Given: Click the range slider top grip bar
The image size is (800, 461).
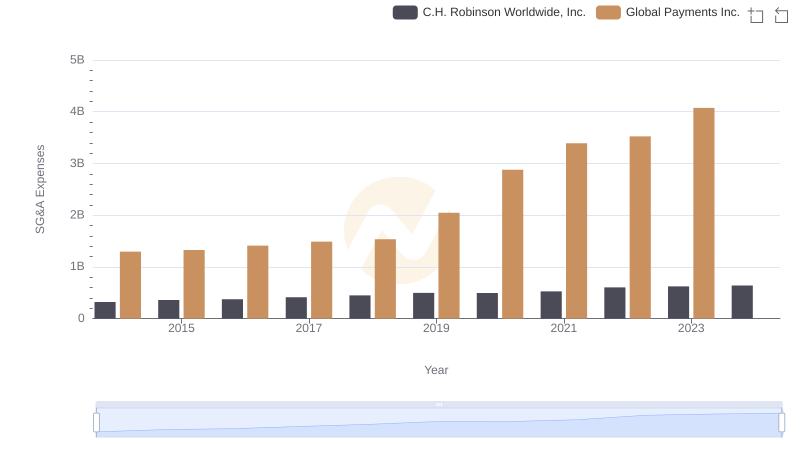Looking at the screenshot, I should click(x=439, y=404).
